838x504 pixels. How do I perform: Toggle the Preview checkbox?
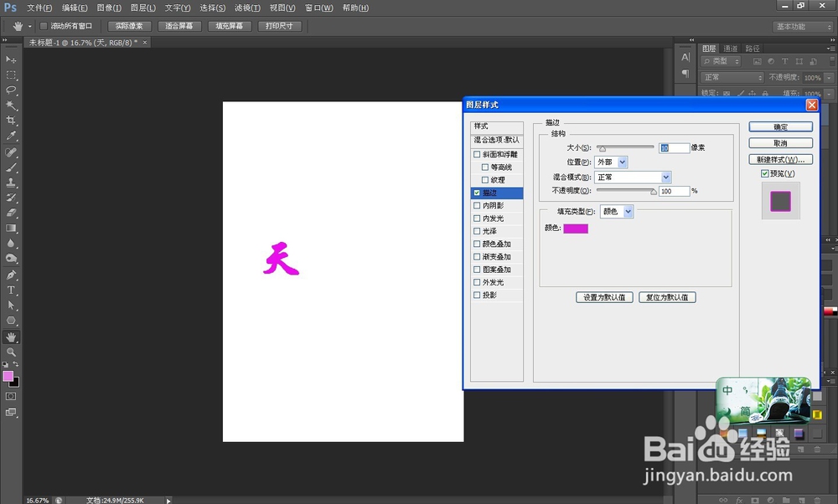(x=765, y=173)
